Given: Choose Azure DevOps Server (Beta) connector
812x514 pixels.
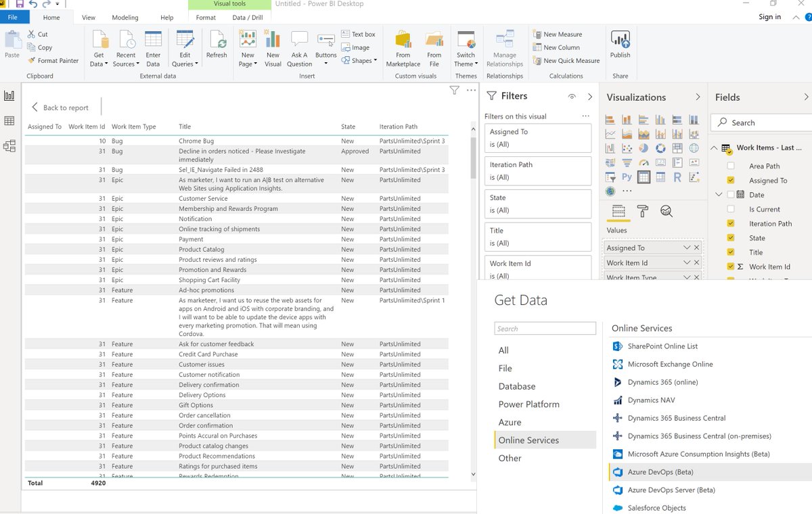Looking at the screenshot, I should (x=663, y=490).
